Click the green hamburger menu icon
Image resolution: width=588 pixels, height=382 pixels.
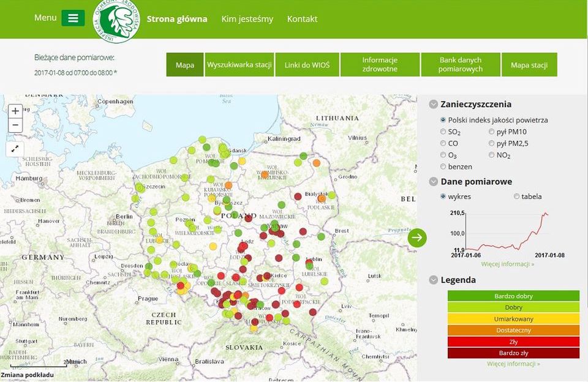tap(73, 18)
